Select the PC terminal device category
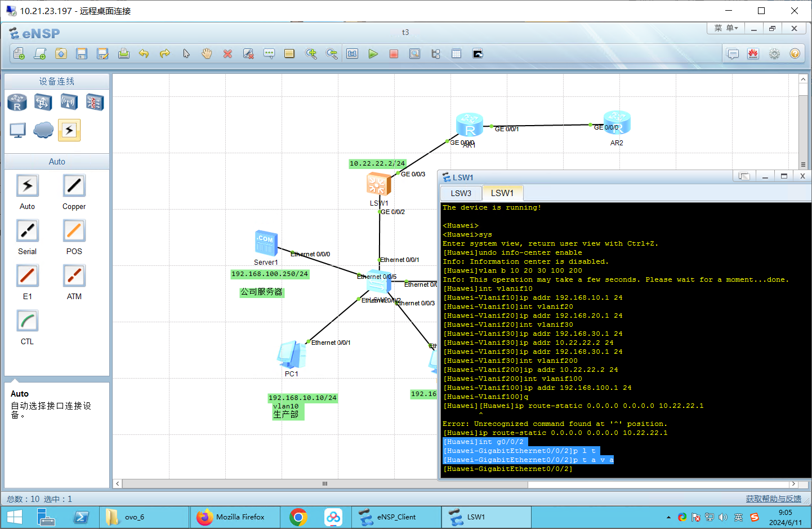Screen dimensions: 812x529 pos(17,130)
